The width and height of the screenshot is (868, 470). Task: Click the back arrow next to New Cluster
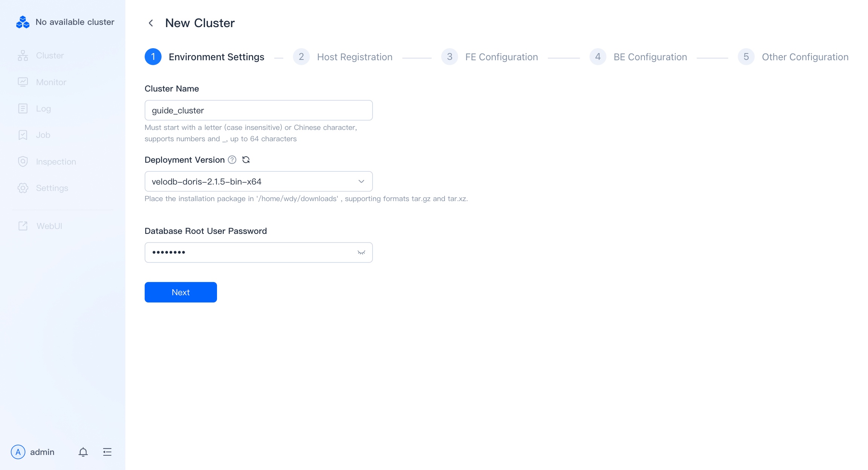tap(151, 23)
